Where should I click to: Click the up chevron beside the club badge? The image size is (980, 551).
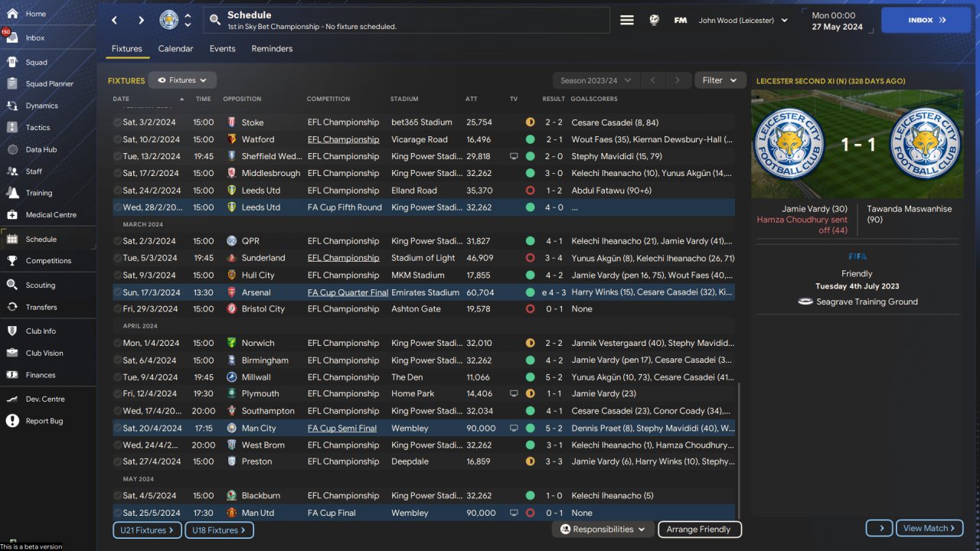(188, 15)
